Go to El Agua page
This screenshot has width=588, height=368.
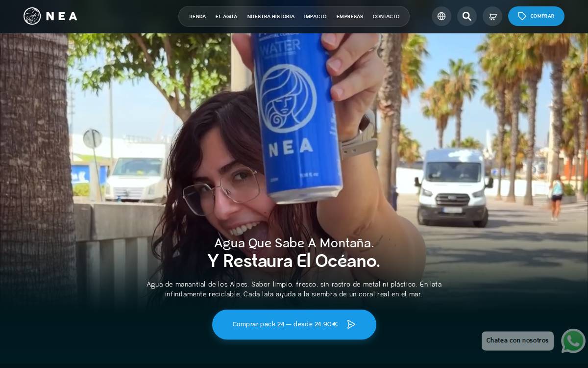click(x=226, y=17)
